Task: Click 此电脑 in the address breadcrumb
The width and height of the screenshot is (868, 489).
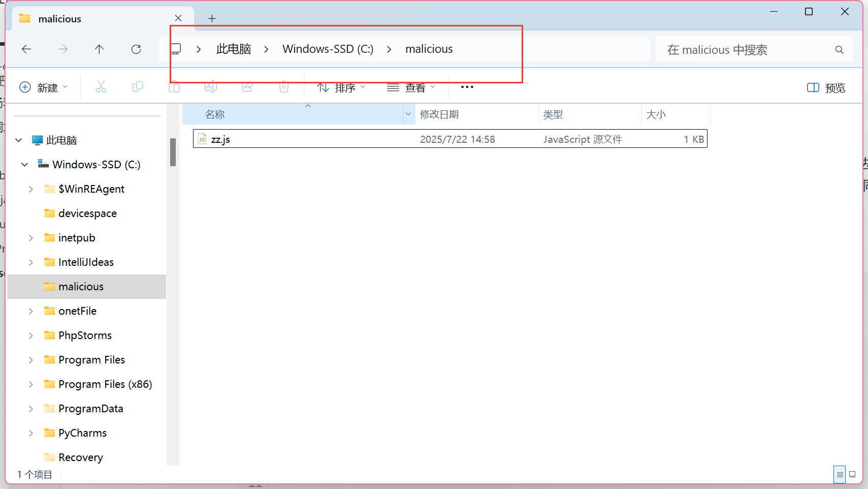Action: tap(234, 49)
